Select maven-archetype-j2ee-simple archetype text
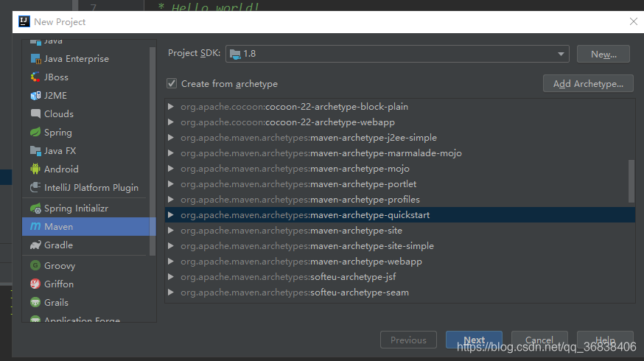Screen dimensions: 644x361 pyautogui.click(x=374, y=138)
